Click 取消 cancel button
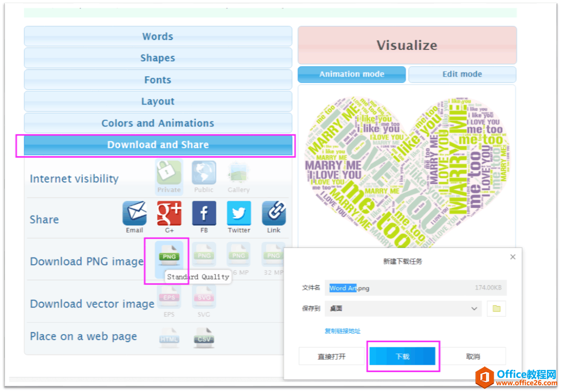This screenshot has width=561, height=392. pyautogui.click(x=473, y=356)
